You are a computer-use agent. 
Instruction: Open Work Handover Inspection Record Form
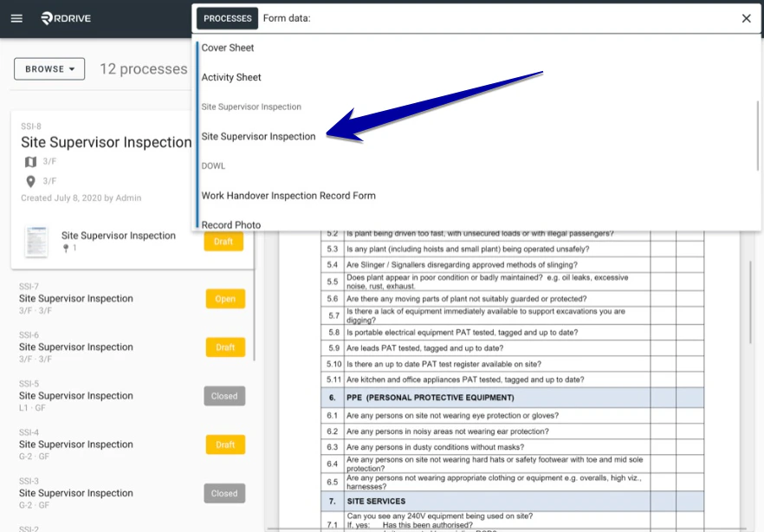[288, 195]
